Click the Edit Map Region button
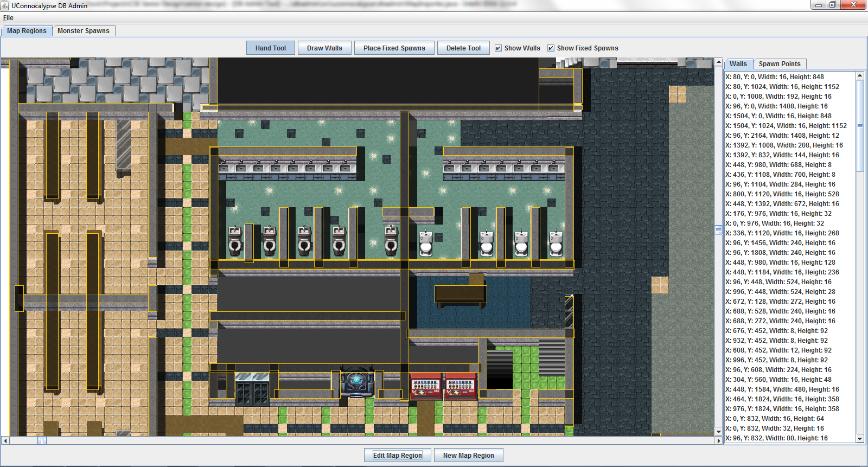The height and width of the screenshot is (467, 868). (398, 455)
